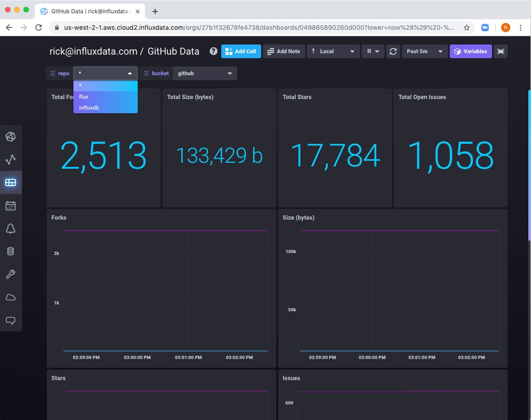The image size is (531, 420).
Task: Select flux from repo dropdown list
Action: 105,96
